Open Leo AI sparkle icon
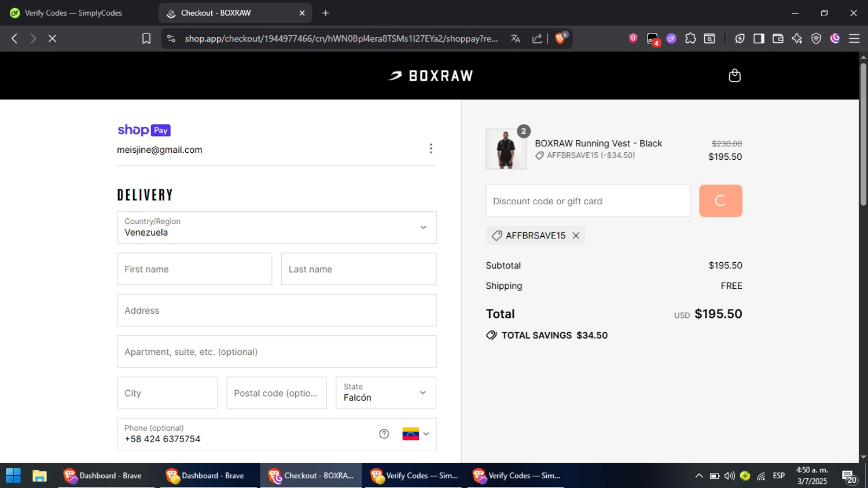The width and height of the screenshot is (868, 488). (797, 38)
